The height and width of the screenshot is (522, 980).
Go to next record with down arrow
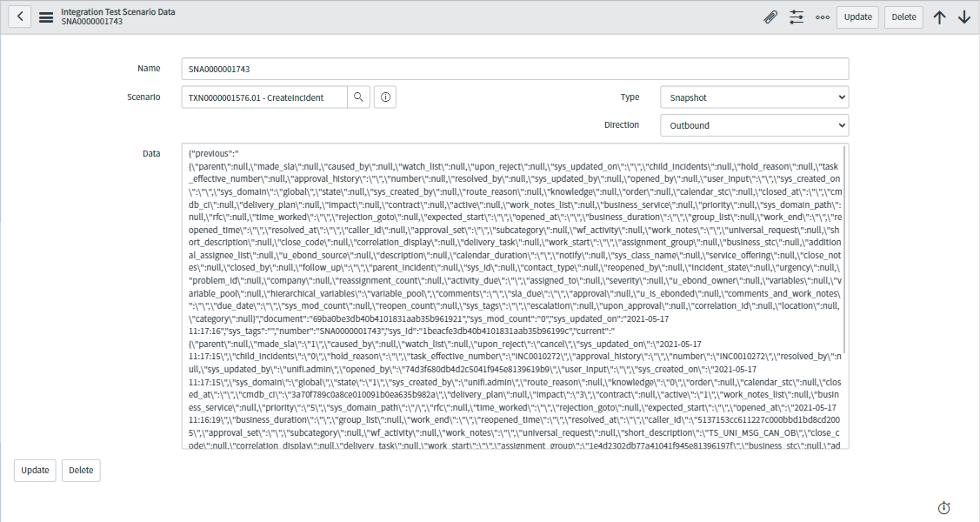click(x=963, y=17)
